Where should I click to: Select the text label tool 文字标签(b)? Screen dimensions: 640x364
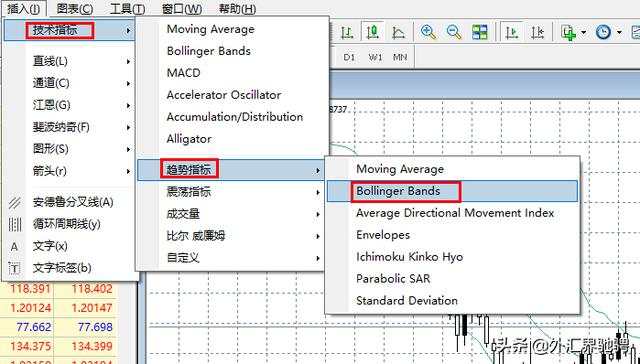pyautogui.click(x=62, y=268)
